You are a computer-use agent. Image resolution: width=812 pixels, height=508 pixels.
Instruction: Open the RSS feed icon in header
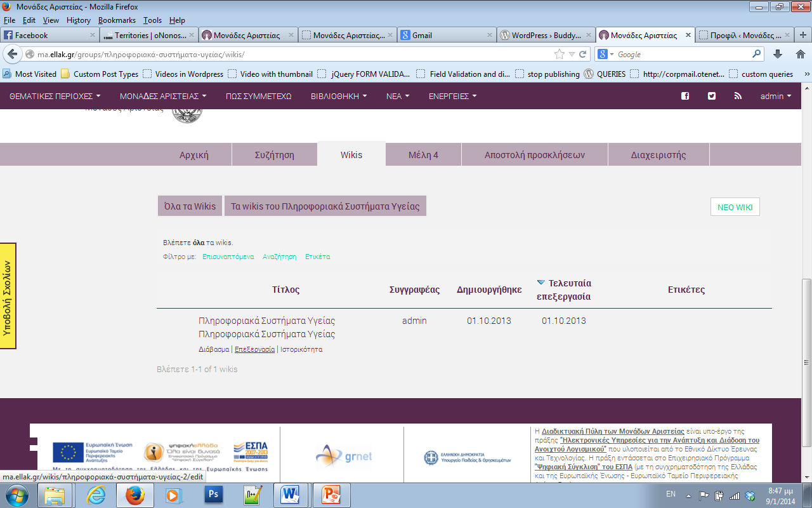click(x=738, y=97)
